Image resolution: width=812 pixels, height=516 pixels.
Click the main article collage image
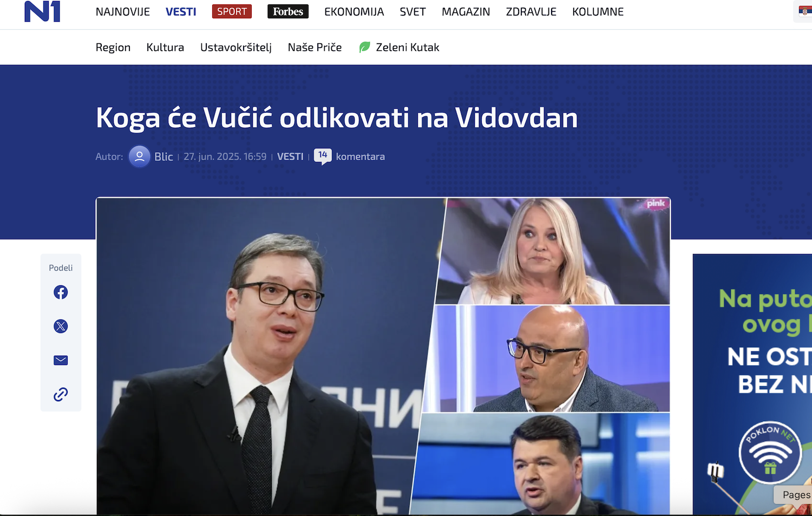click(x=383, y=356)
